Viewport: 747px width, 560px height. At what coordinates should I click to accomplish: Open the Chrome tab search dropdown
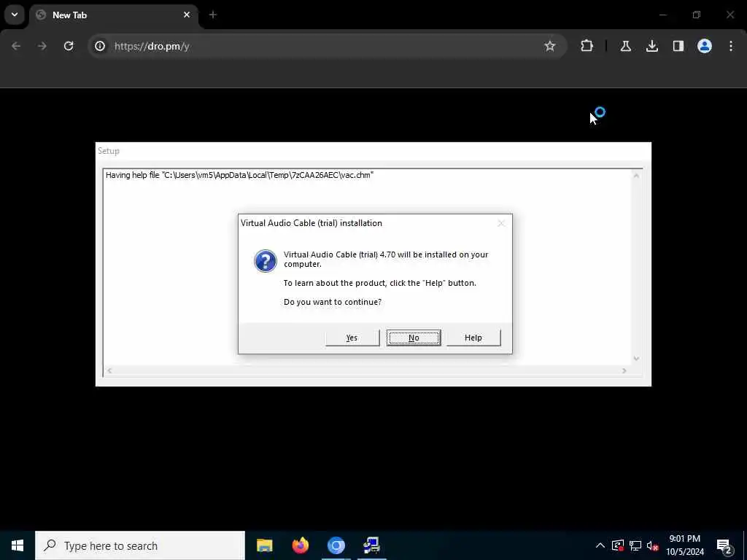point(15,15)
